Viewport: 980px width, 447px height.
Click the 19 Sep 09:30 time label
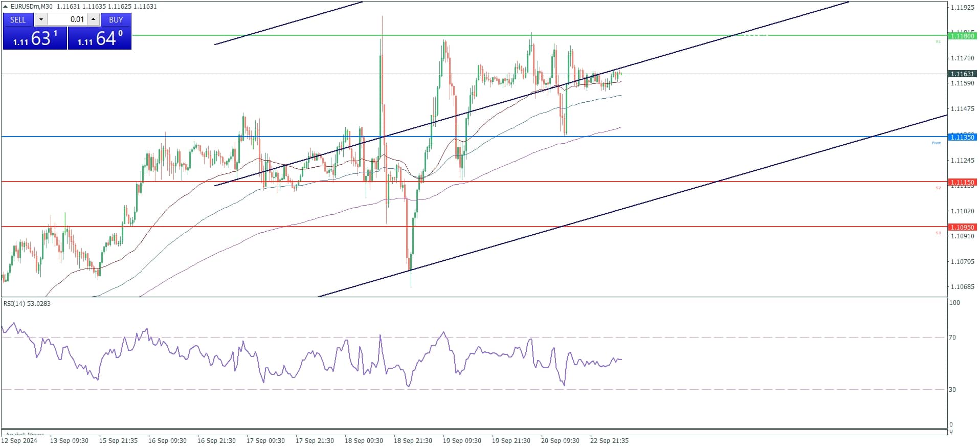tap(462, 441)
